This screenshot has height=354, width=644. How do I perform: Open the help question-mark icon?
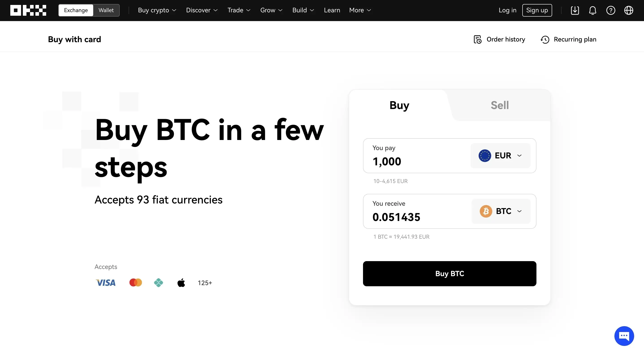coord(610,10)
